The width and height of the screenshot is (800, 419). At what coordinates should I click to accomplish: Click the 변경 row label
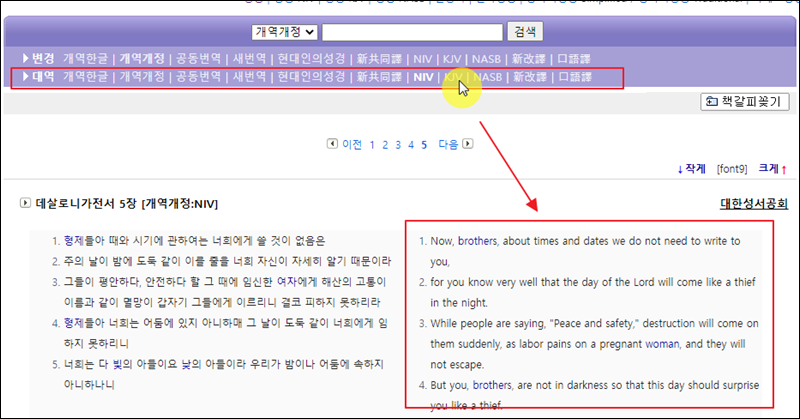[x=43, y=58]
